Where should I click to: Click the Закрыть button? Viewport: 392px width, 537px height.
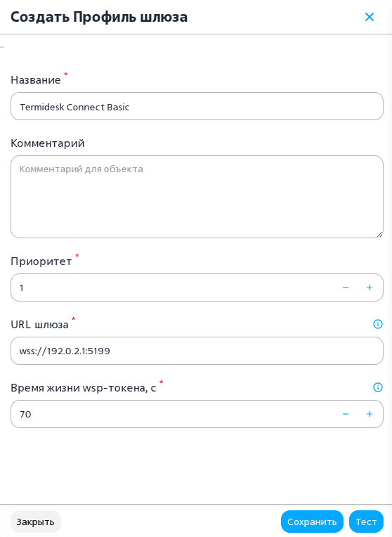pyautogui.click(x=36, y=522)
